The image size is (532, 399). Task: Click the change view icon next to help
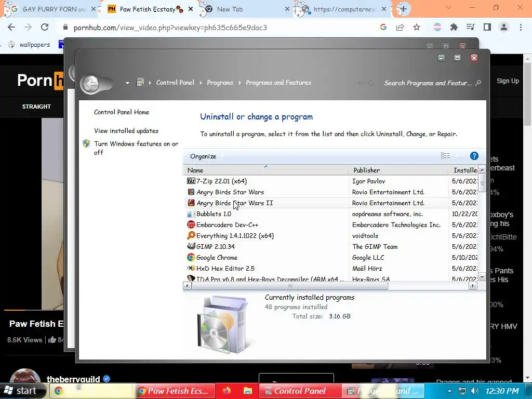point(445,156)
